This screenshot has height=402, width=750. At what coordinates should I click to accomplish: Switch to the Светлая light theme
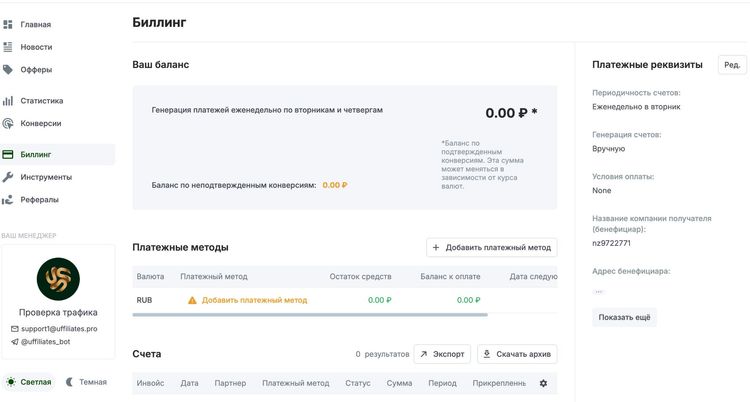[x=28, y=382]
